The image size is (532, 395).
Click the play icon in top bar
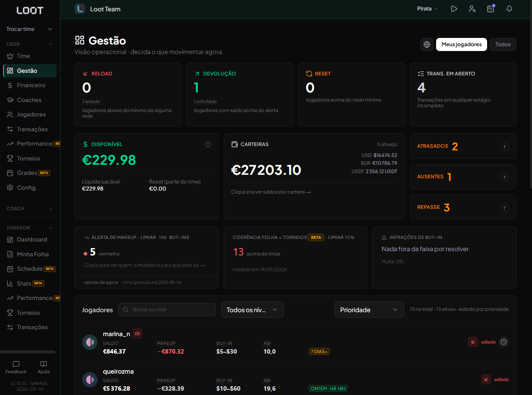[x=454, y=9]
